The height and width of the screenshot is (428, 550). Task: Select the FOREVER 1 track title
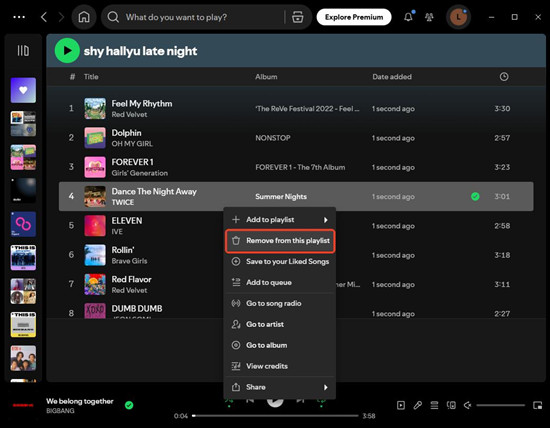point(133,162)
